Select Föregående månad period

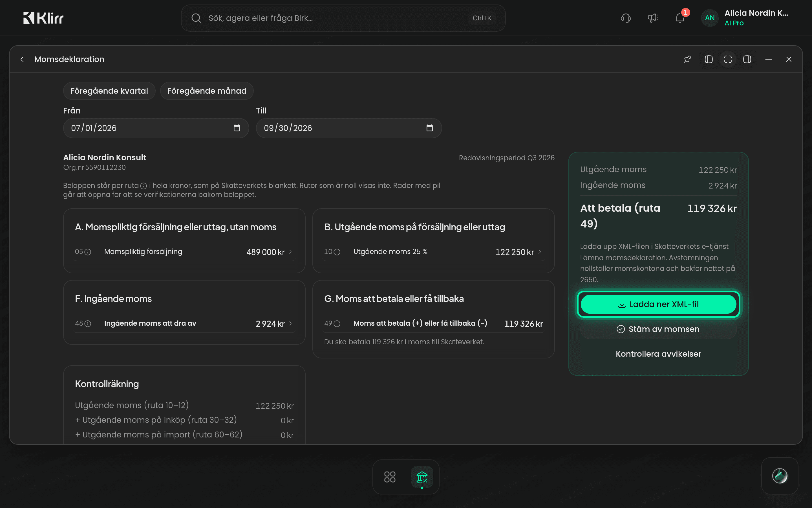tap(207, 91)
